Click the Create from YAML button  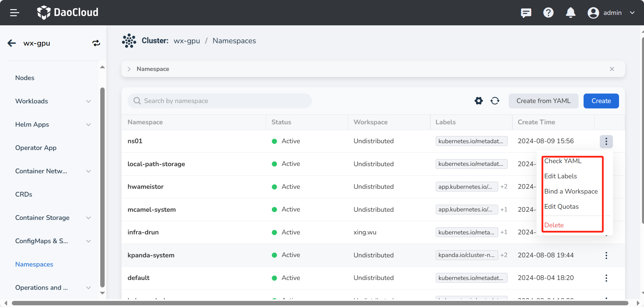point(543,101)
